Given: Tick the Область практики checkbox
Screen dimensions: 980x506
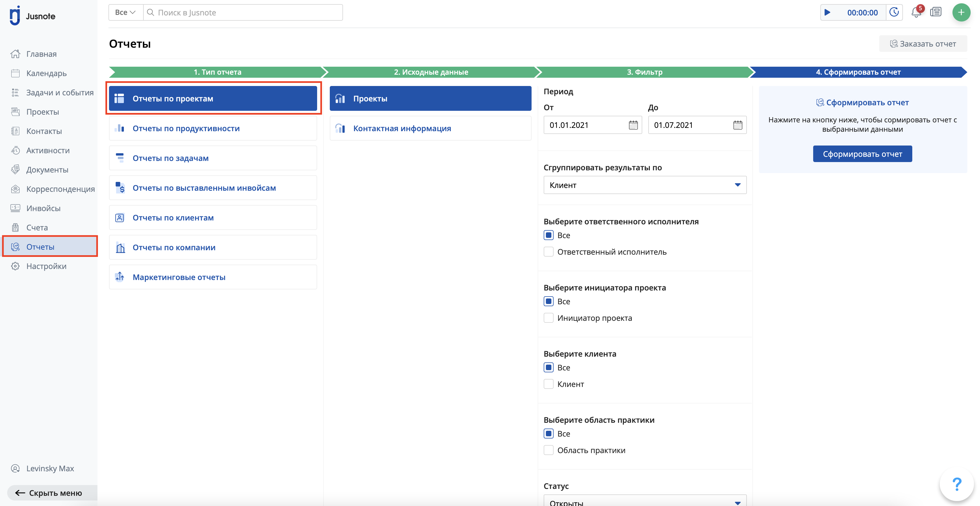Looking at the screenshot, I should [548, 450].
